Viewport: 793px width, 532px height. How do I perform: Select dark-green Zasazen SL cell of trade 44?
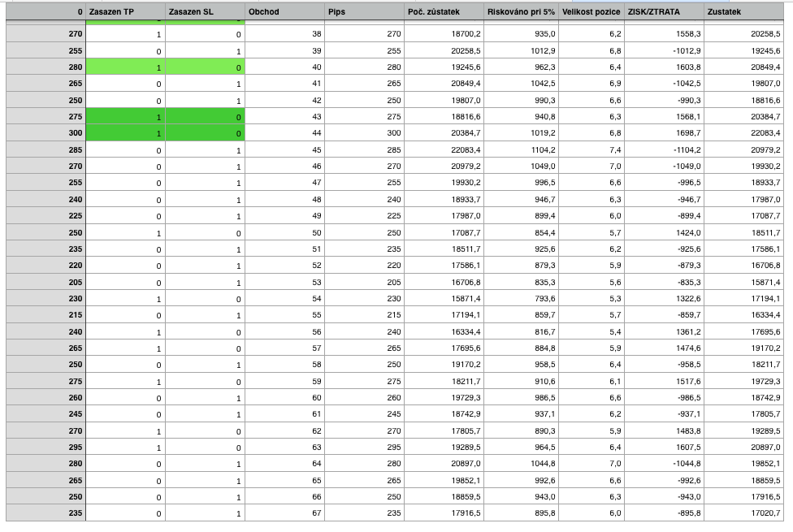(205, 133)
